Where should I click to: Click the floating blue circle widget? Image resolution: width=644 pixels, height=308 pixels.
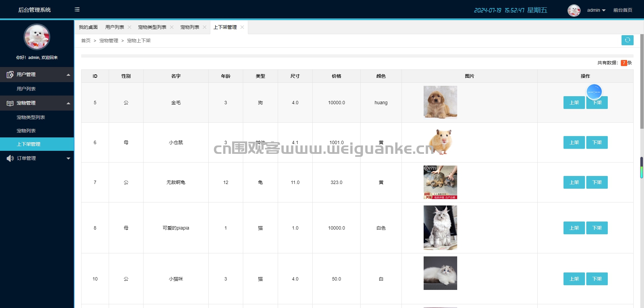coord(594,91)
